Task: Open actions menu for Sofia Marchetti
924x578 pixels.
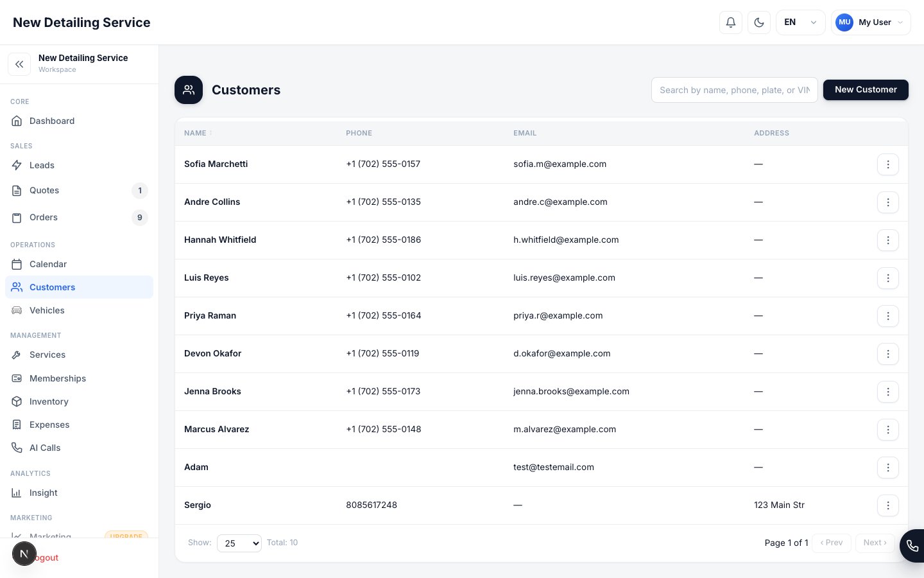Action: point(888,164)
